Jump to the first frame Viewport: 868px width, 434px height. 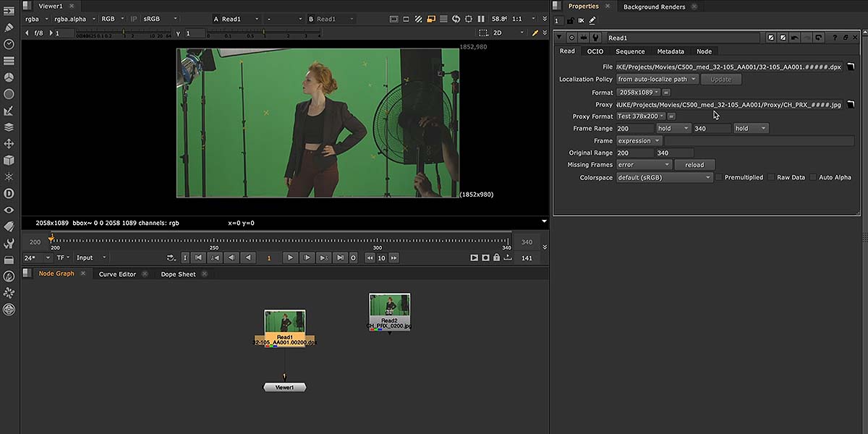198,258
